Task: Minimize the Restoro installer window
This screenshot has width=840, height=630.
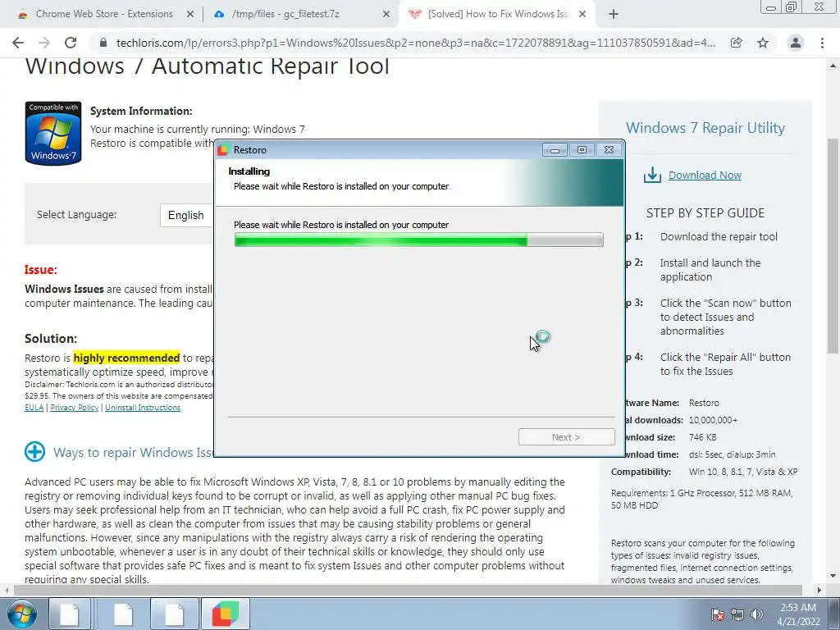Action: tap(555, 150)
